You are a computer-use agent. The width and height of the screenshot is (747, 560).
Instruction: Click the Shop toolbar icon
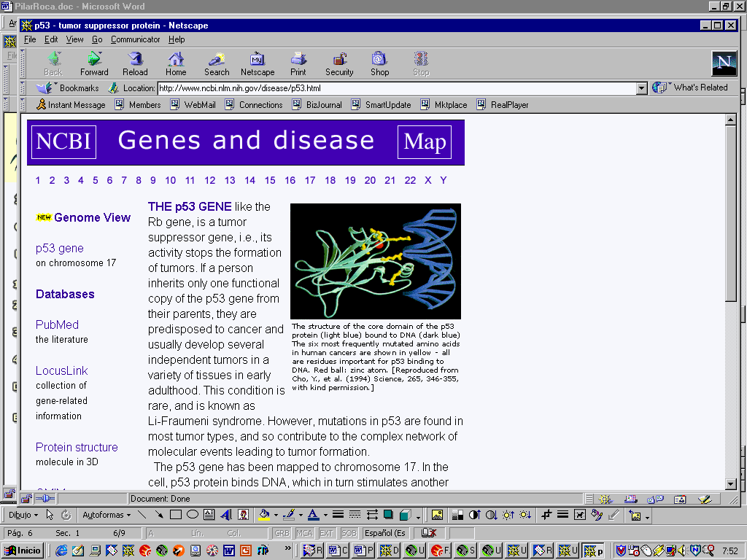click(379, 63)
